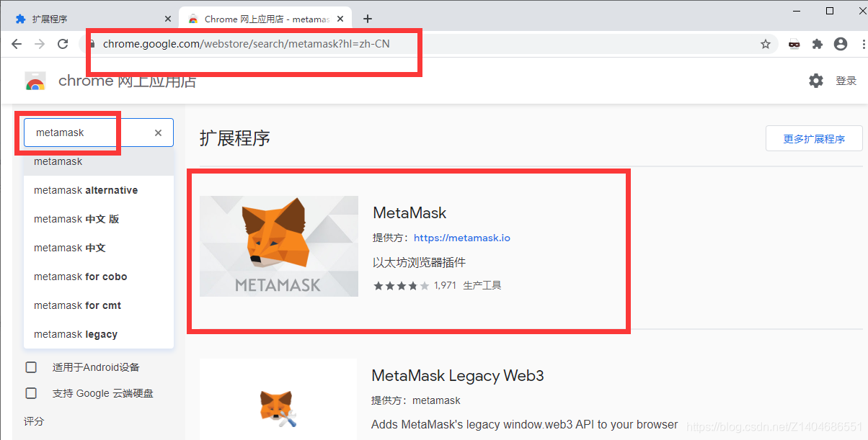
Task: Reload the Chrome Web Store page
Action: 63,44
